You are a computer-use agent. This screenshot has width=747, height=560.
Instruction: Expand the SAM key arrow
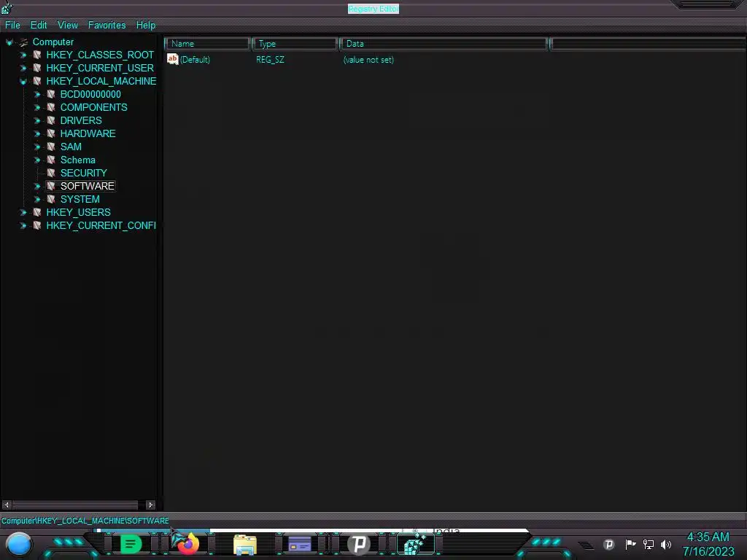tap(36, 147)
